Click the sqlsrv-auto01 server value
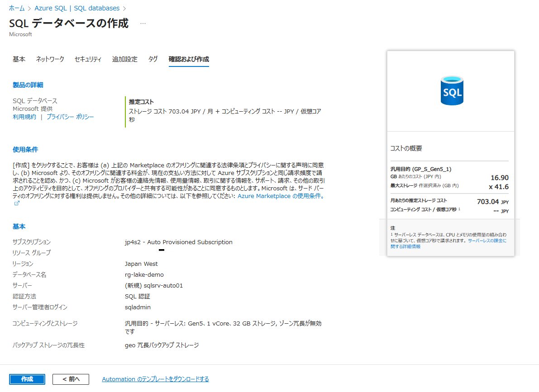 (154, 286)
